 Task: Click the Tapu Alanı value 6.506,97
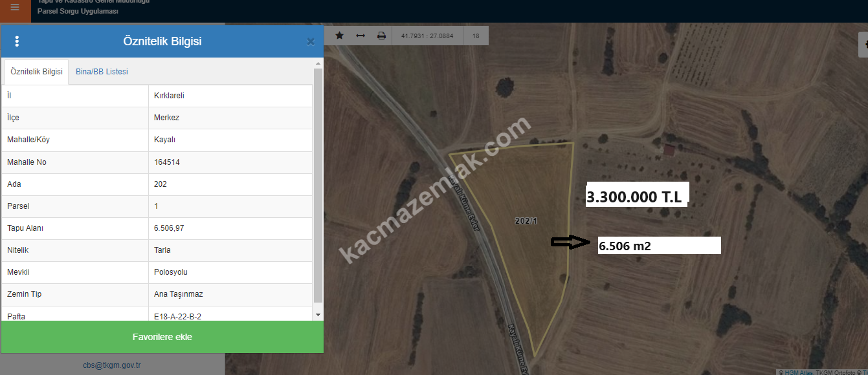[x=170, y=228]
